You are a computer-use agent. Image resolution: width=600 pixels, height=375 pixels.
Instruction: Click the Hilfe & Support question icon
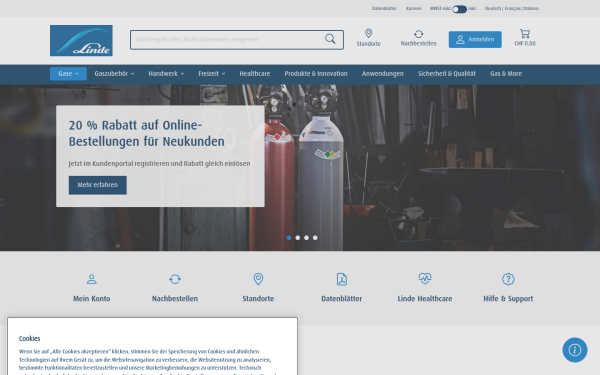tap(508, 279)
